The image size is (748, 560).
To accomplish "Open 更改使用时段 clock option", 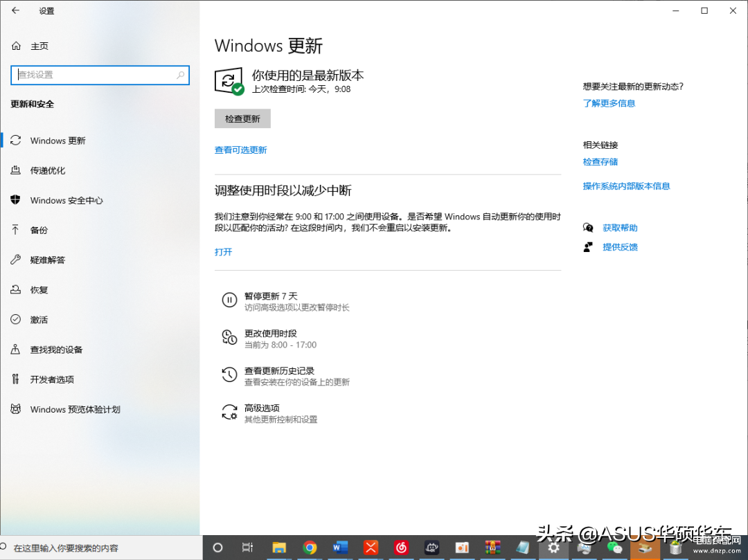I will [x=271, y=339].
